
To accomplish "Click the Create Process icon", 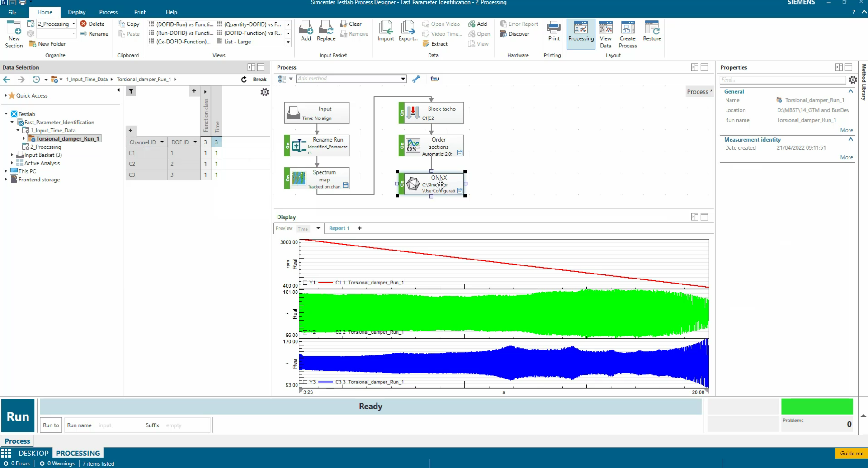I will coord(627,34).
